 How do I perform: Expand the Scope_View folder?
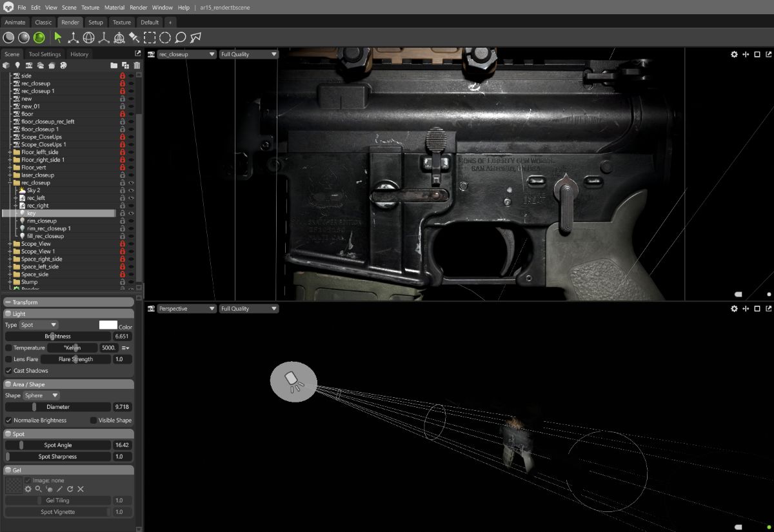[10, 244]
